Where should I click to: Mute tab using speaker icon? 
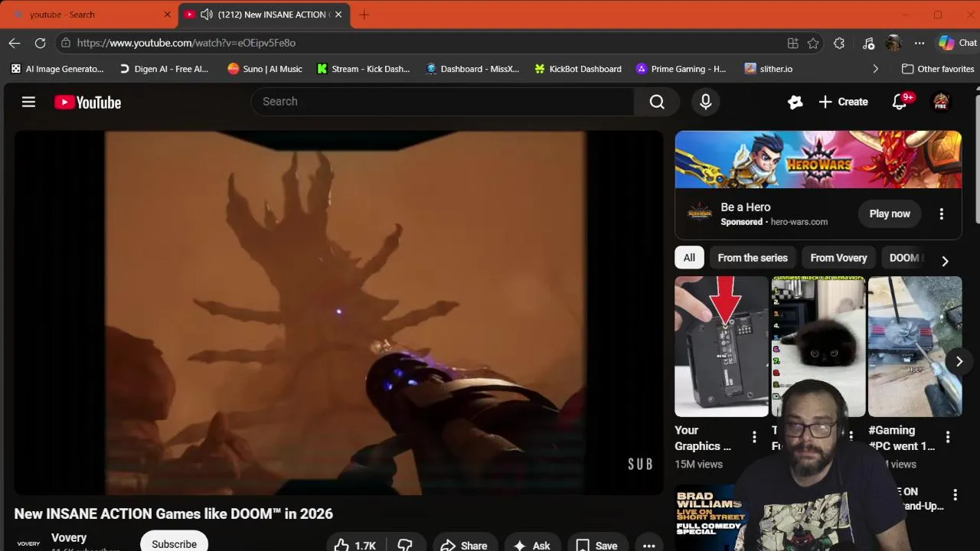tap(206, 15)
